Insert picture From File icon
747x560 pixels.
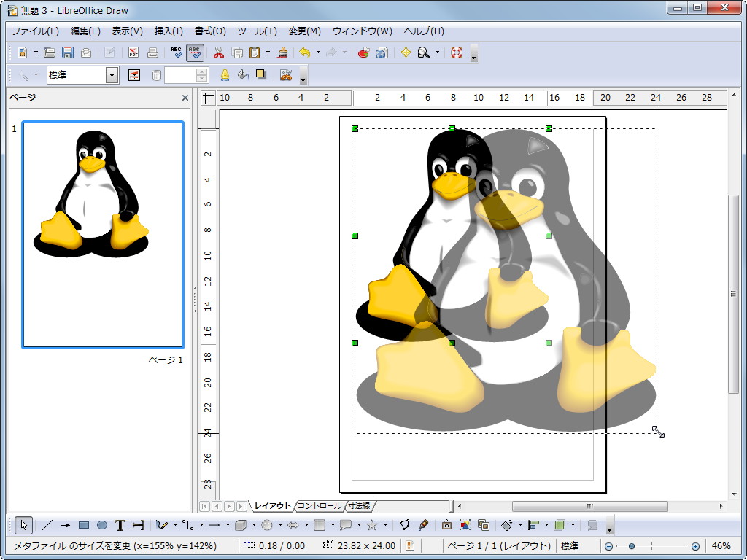(x=465, y=525)
